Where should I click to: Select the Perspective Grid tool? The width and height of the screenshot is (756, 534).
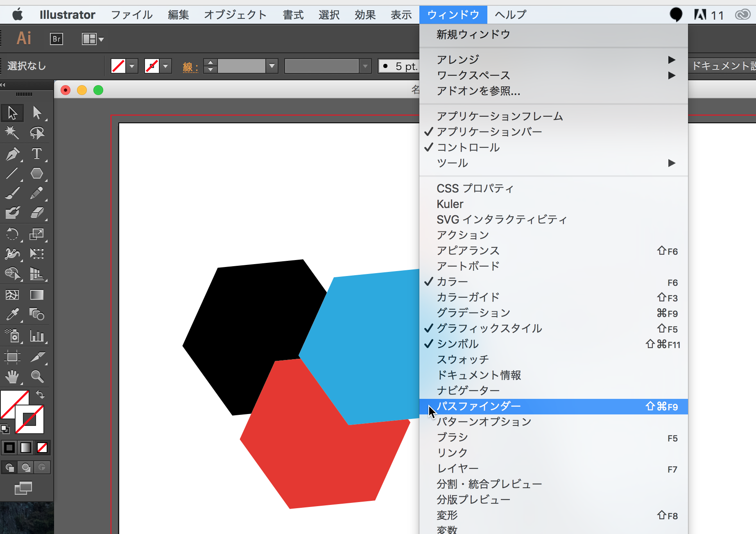click(37, 274)
